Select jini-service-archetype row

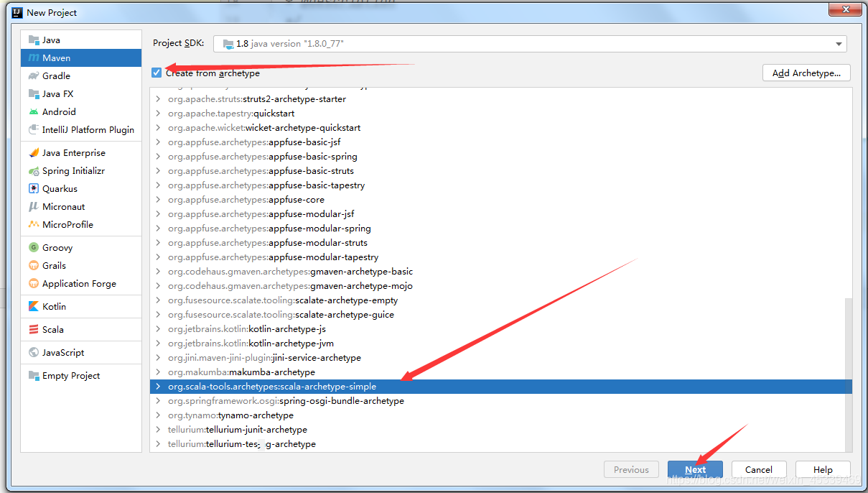[501, 358]
